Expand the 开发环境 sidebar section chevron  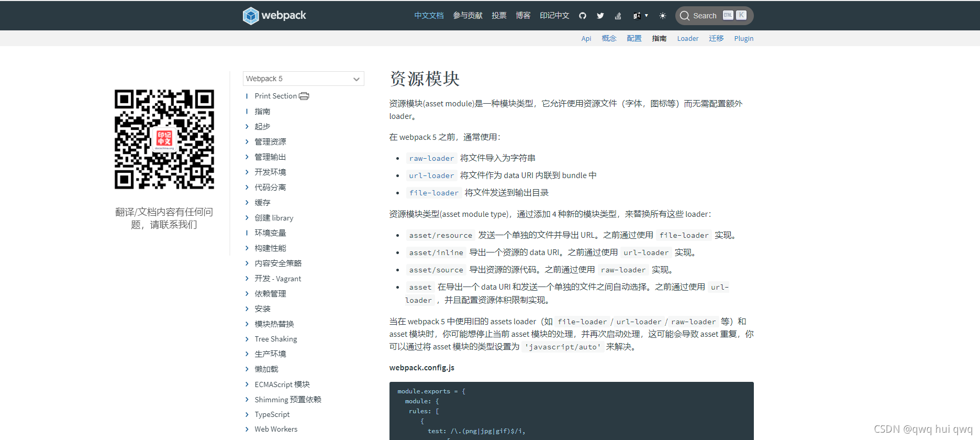coord(247,172)
